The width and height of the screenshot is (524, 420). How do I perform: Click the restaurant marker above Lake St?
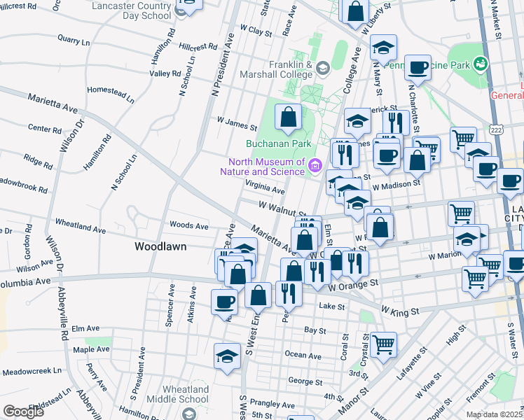point(289,295)
